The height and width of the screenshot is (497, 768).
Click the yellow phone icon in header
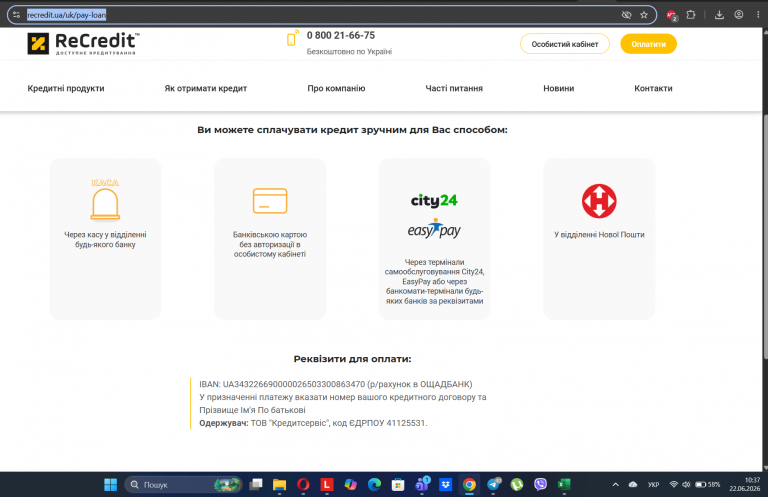click(x=292, y=39)
